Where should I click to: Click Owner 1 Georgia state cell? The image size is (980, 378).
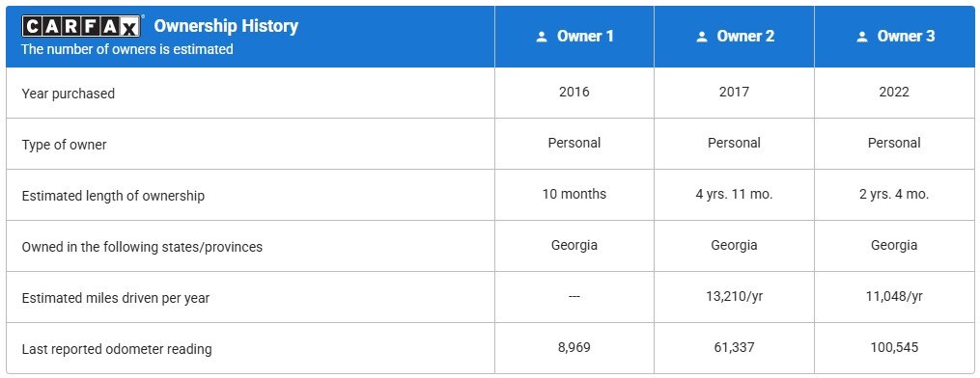574,245
